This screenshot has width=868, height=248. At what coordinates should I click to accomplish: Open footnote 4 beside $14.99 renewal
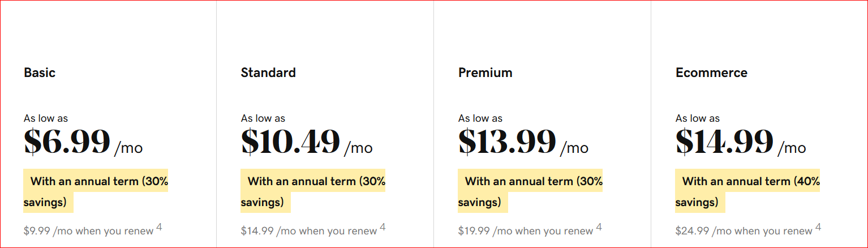[x=383, y=228]
